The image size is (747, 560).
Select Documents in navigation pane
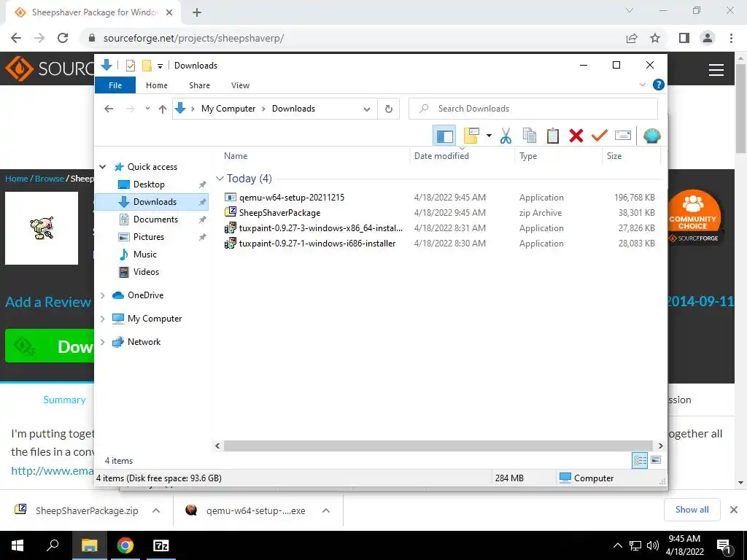point(155,219)
